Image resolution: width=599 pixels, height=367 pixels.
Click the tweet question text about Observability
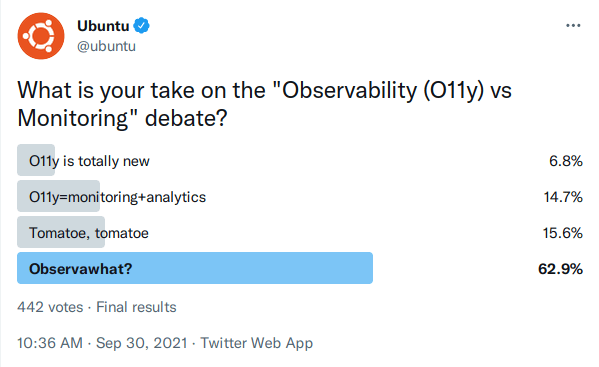pyautogui.click(x=264, y=104)
